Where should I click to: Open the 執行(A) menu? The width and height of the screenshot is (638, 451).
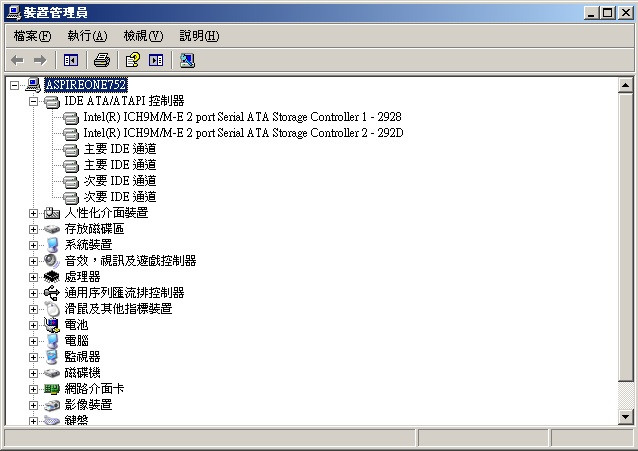click(87, 36)
